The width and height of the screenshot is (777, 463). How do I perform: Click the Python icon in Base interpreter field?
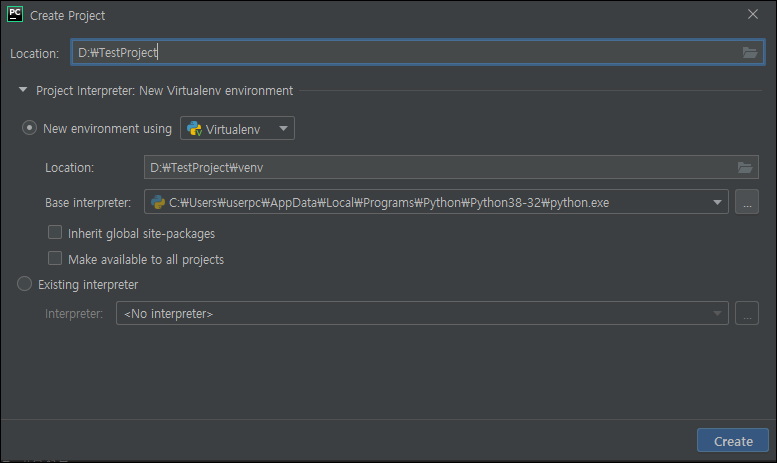point(158,202)
